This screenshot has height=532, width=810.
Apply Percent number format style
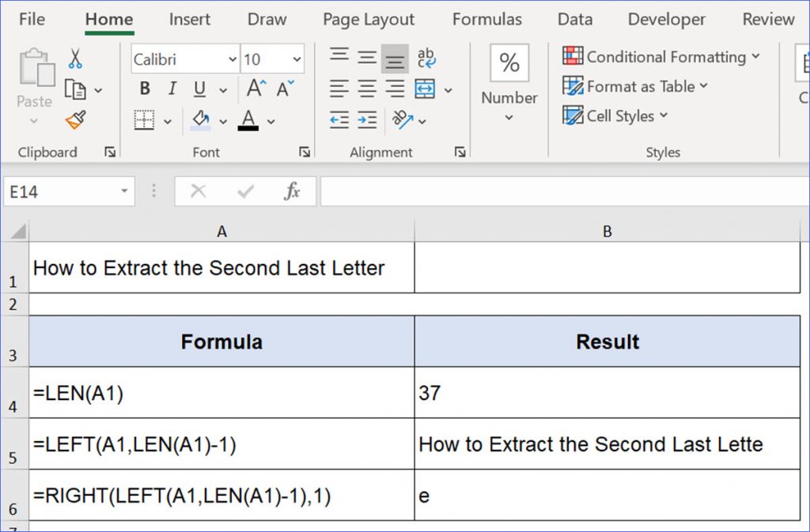coord(509,62)
